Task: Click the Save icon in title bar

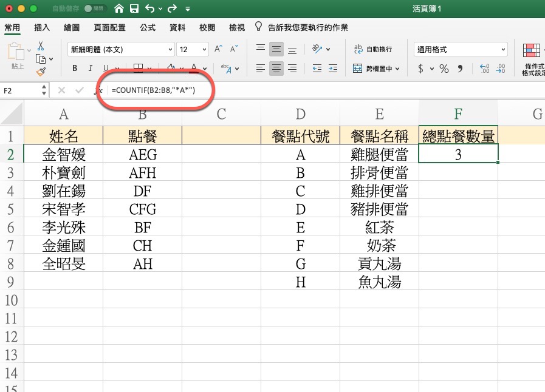Action: [134, 9]
